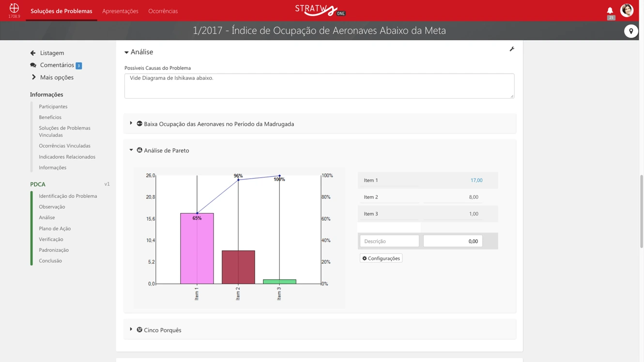The height and width of the screenshot is (362, 644).
Task: Open Ocorrências Vinculadas in sidebar
Action: click(65, 146)
